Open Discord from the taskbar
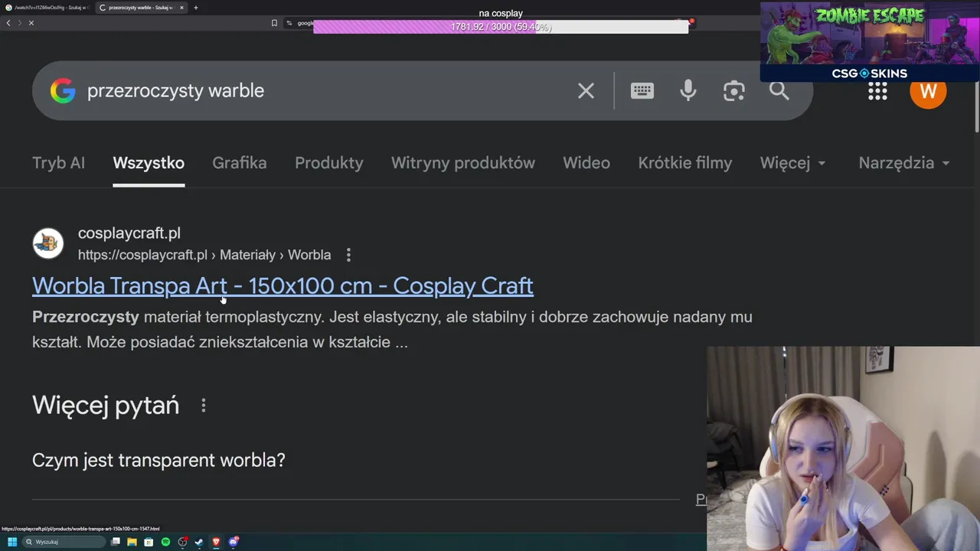The width and height of the screenshot is (980, 551). 234,542
